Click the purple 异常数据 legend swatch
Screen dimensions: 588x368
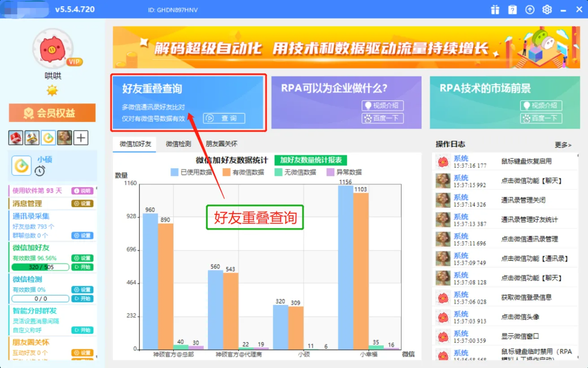tap(330, 172)
